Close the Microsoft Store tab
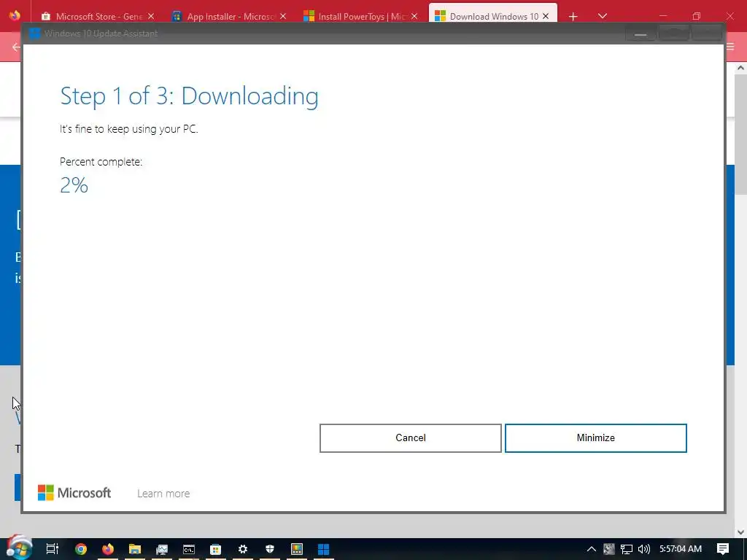This screenshot has height=560, width=747. [x=151, y=16]
